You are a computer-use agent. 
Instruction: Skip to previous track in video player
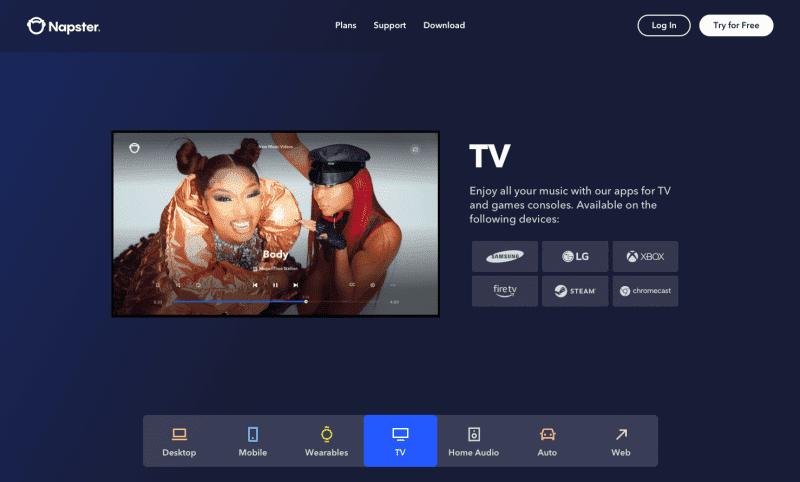tap(255, 285)
